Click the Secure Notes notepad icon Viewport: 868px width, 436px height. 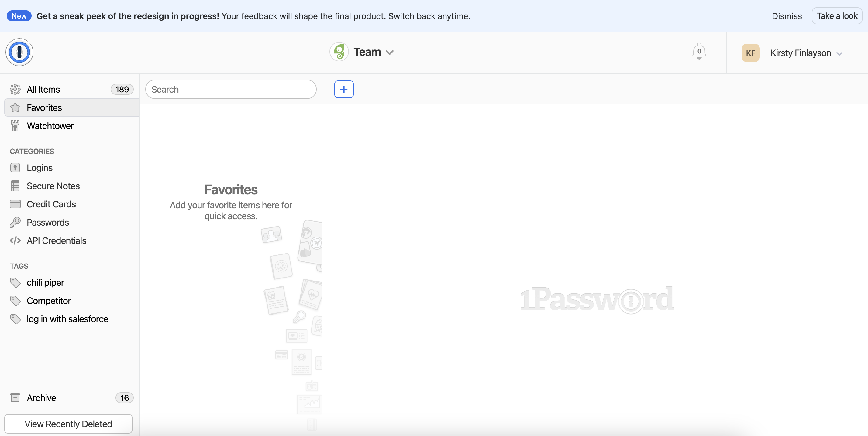(x=15, y=186)
